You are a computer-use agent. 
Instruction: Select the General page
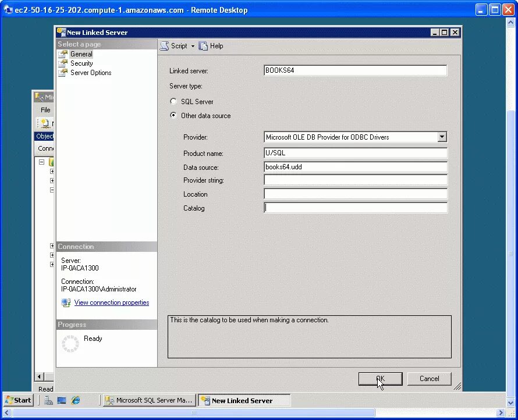pyautogui.click(x=81, y=54)
